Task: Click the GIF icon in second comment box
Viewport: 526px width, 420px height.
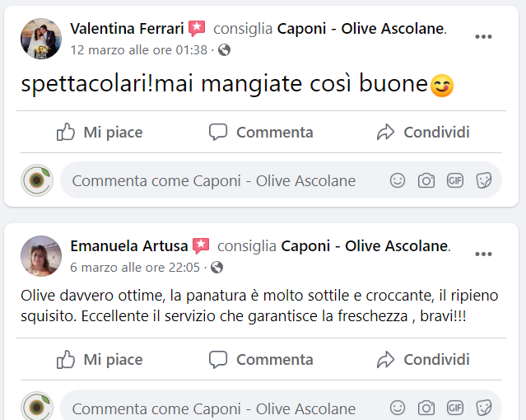Action: pos(454,408)
